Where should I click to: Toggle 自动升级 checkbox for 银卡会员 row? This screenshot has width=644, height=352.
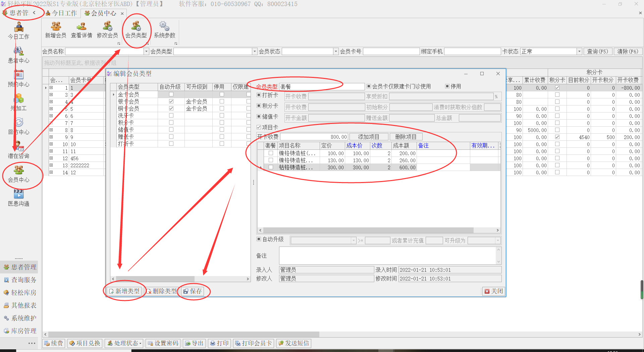point(171,101)
